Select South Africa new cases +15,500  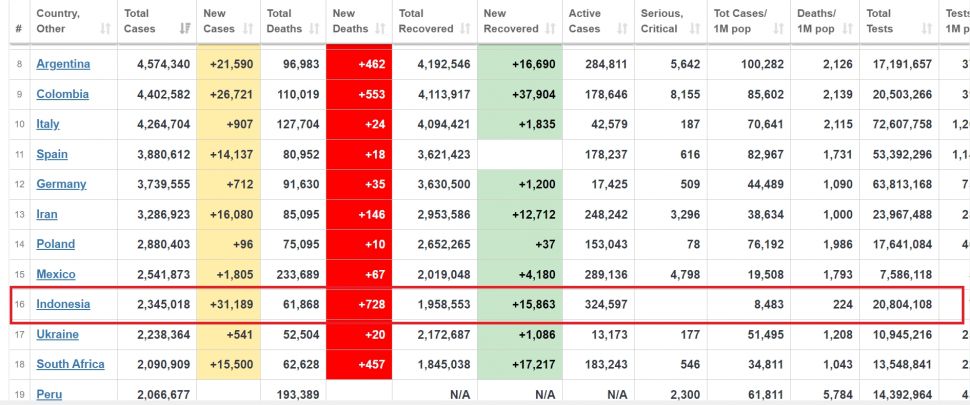click(228, 365)
